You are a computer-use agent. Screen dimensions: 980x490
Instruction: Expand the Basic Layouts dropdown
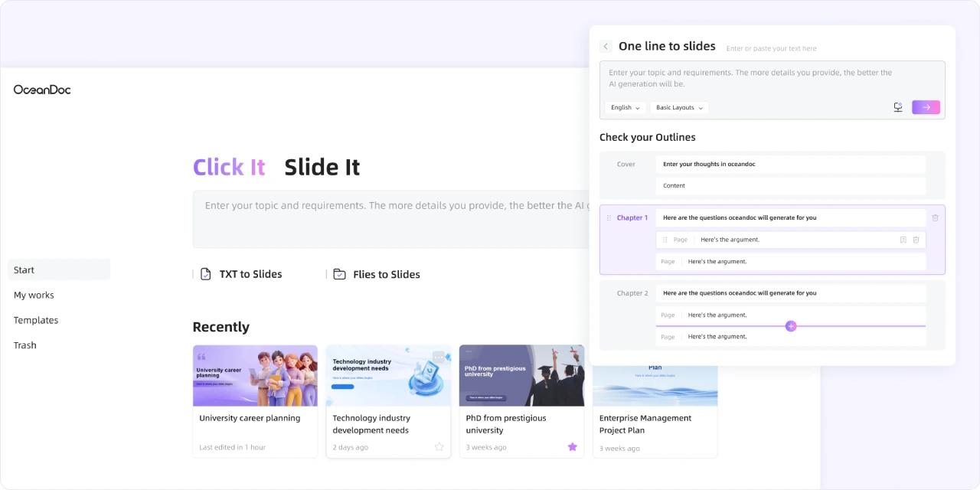tap(679, 108)
